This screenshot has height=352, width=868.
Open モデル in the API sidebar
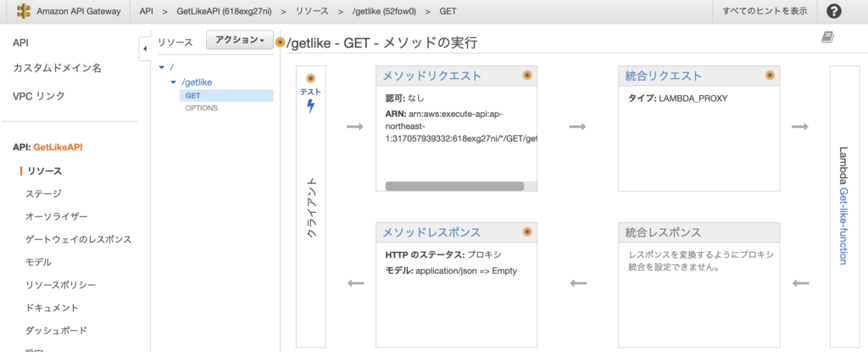pyautogui.click(x=39, y=262)
